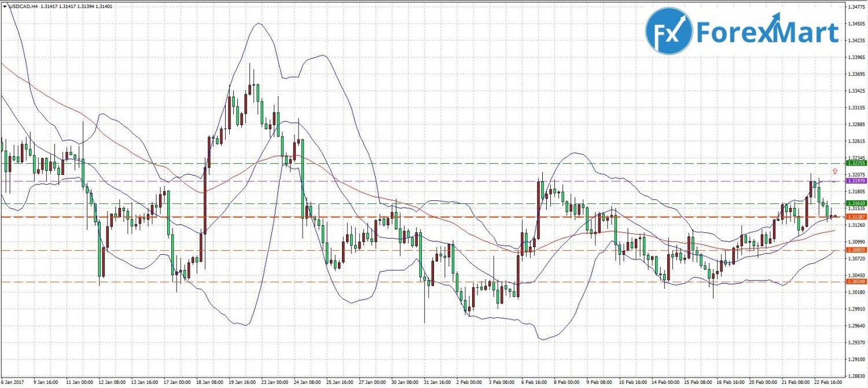Click the 1.33965 label on price axis
The image size is (868, 388).
pyautogui.click(x=856, y=57)
